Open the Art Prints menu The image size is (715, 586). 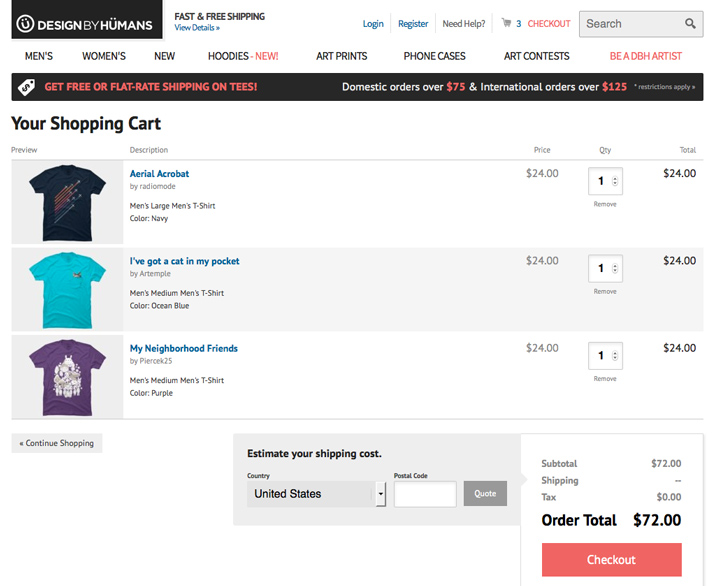coord(341,56)
